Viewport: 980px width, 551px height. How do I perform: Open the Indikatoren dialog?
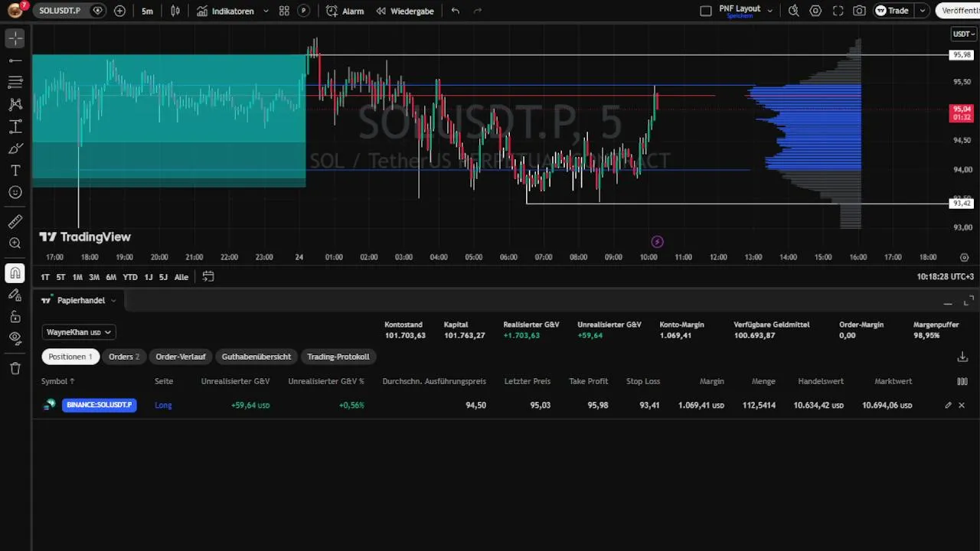[x=225, y=11]
